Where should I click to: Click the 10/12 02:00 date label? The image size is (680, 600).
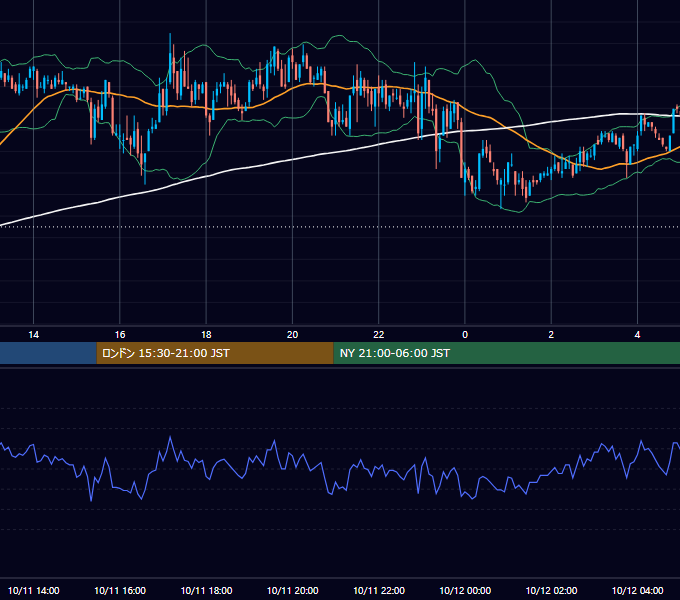point(551,590)
